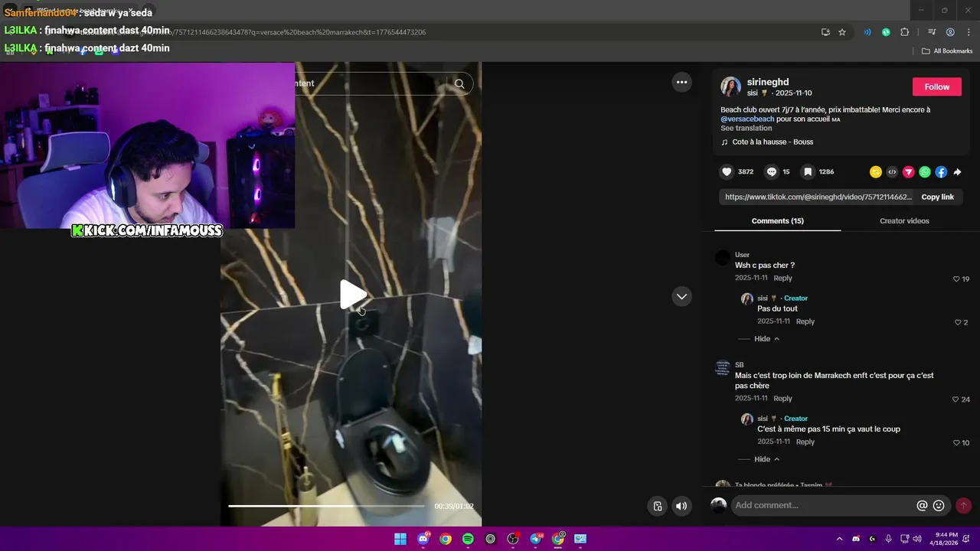Screen dimensions: 980x551
Task: Post comment with the red arrow button
Action: [963, 506]
